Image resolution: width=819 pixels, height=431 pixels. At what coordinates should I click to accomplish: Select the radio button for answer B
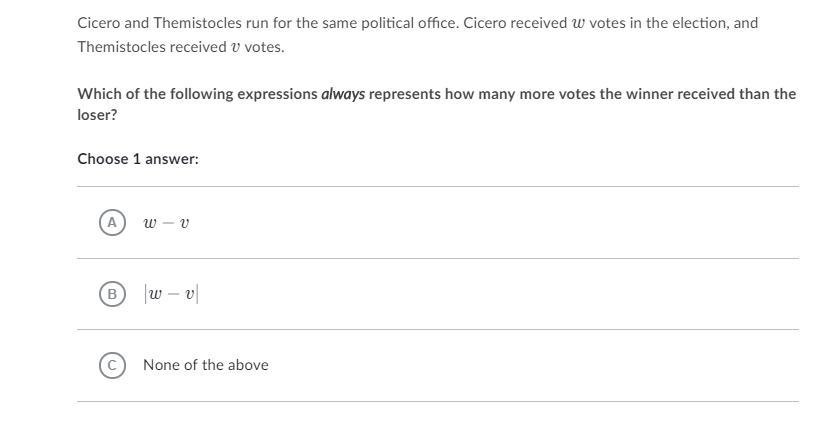(113, 294)
